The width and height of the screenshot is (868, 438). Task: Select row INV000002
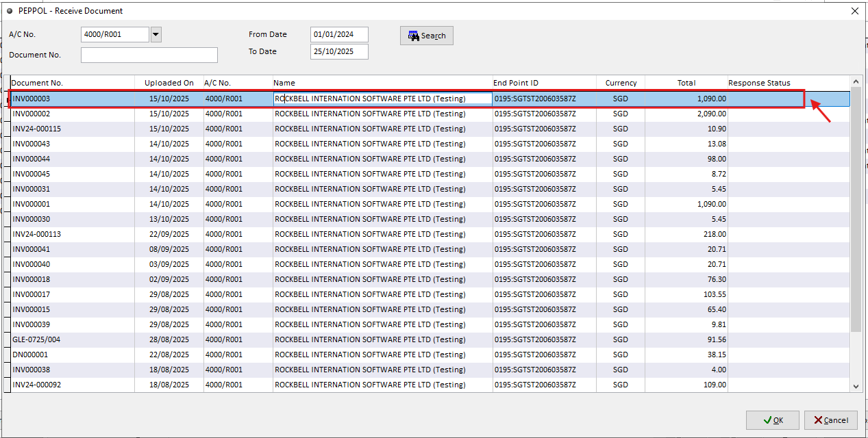430,114
